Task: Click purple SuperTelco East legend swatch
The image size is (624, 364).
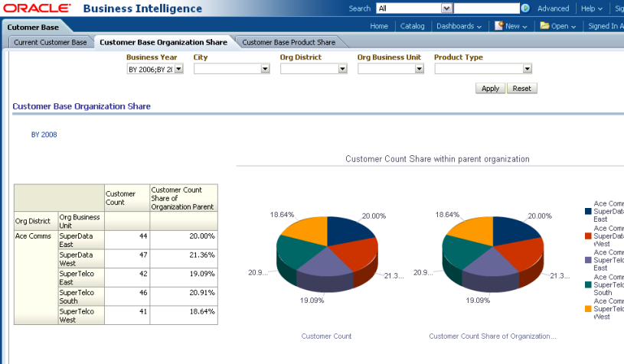Action: [588, 260]
